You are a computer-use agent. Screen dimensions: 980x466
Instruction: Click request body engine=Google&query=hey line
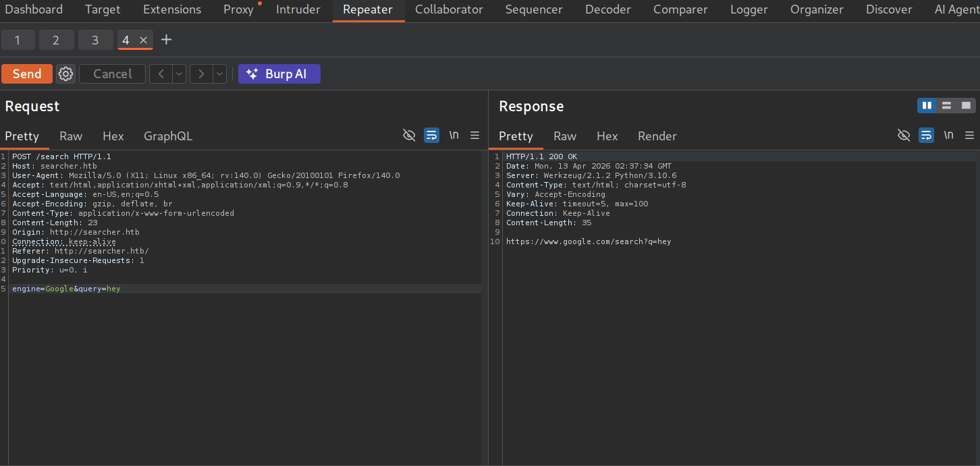[66, 289]
